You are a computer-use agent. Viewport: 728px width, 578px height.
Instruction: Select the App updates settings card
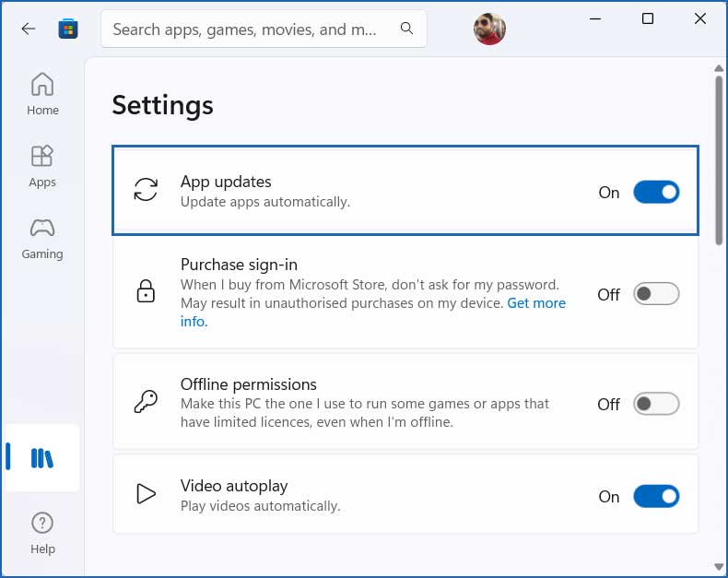pos(405,191)
